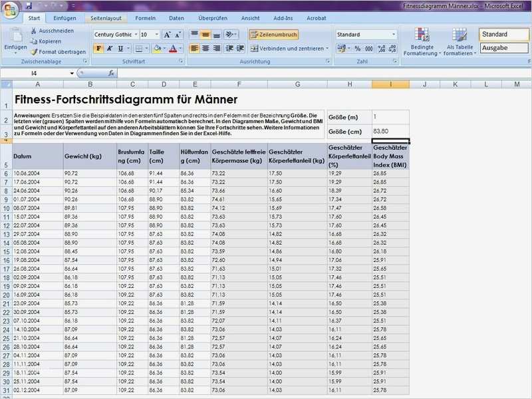The image size is (532, 399).
Task: Click the Einfügen paste button
Action: point(15,40)
